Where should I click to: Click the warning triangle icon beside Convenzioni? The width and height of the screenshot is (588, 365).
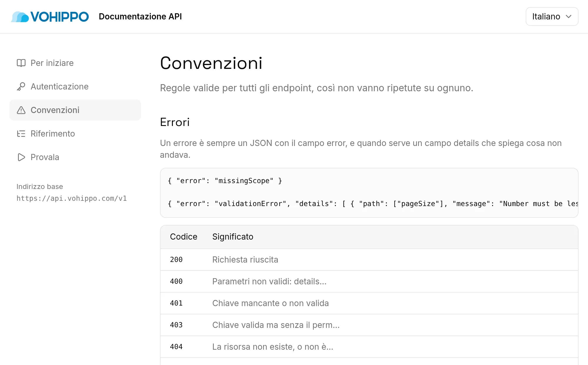point(21,110)
